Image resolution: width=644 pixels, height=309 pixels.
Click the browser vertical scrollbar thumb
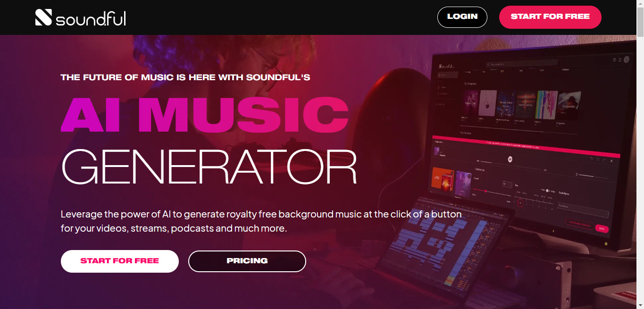(x=640, y=21)
